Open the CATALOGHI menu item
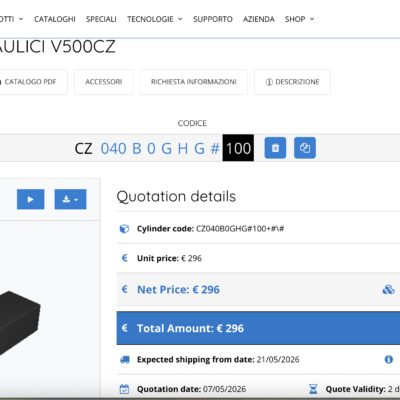Screen dimensions: 400x400 click(x=55, y=19)
